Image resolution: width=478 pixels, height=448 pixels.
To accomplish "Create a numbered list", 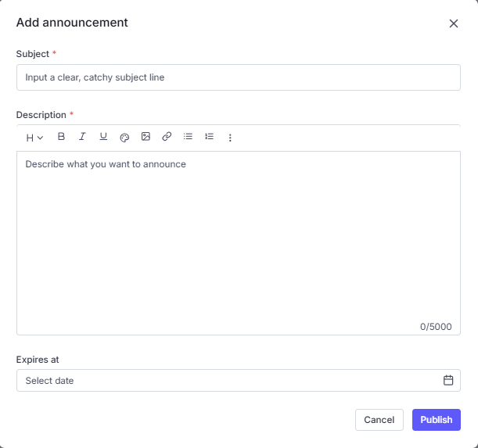I will (x=209, y=137).
